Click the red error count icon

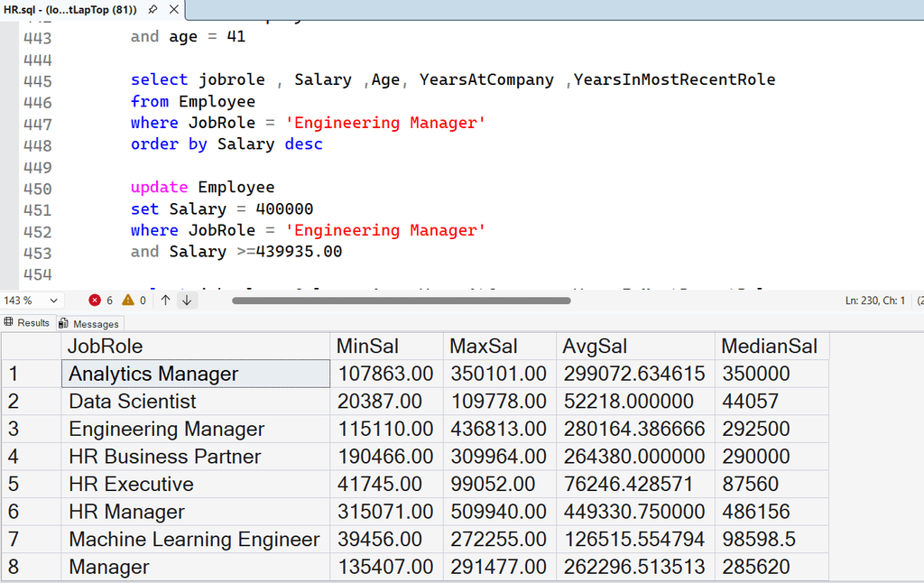[x=95, y=300]
